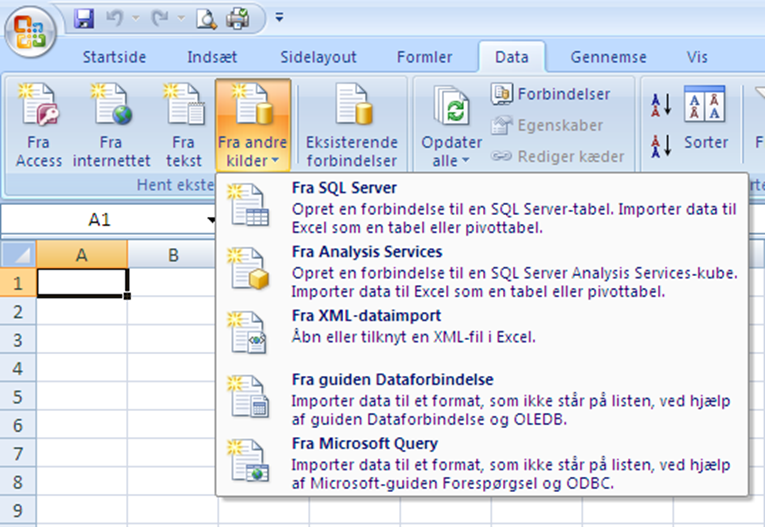Screen dimensions: 765x527
Task: Expand the undo history dropdown arrow
Action: point(136,19)
